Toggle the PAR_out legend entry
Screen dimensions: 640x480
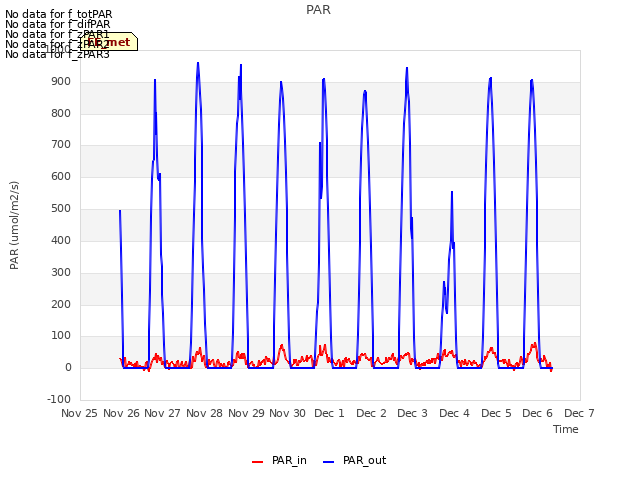coord(354,460)
